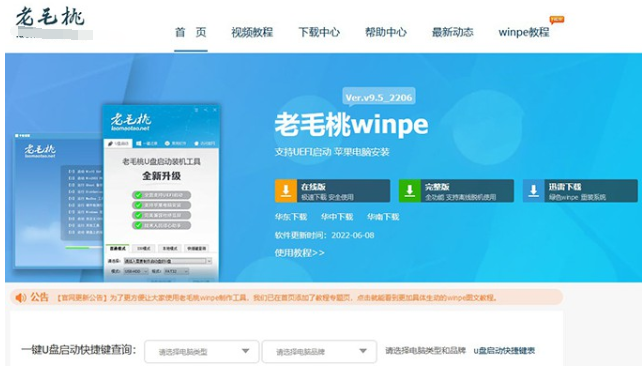The image size is (642, 370).
Task: Click the green download icon for 完整版
Action: tap(409, 191)
